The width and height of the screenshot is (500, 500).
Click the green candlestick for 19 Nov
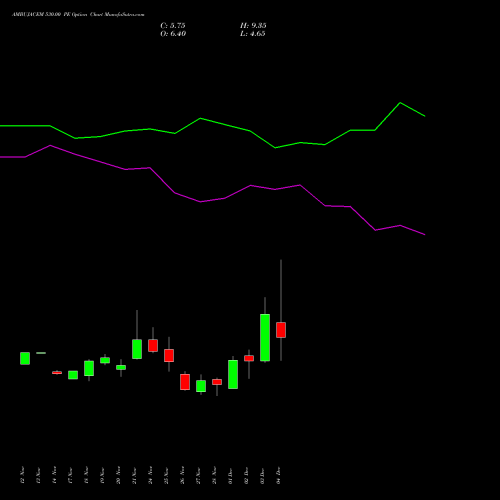(x=105, y=360)
